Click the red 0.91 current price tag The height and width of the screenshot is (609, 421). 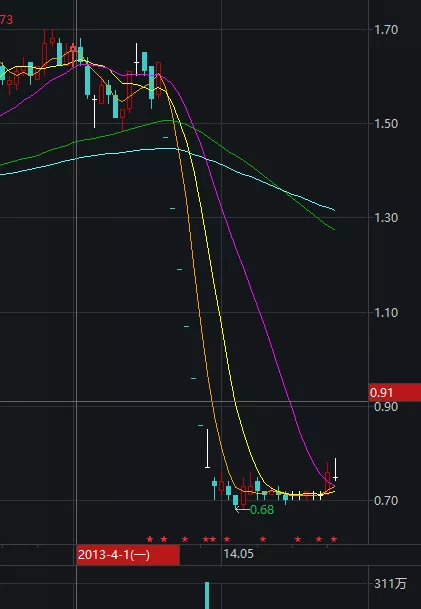[x=395, y=393]
